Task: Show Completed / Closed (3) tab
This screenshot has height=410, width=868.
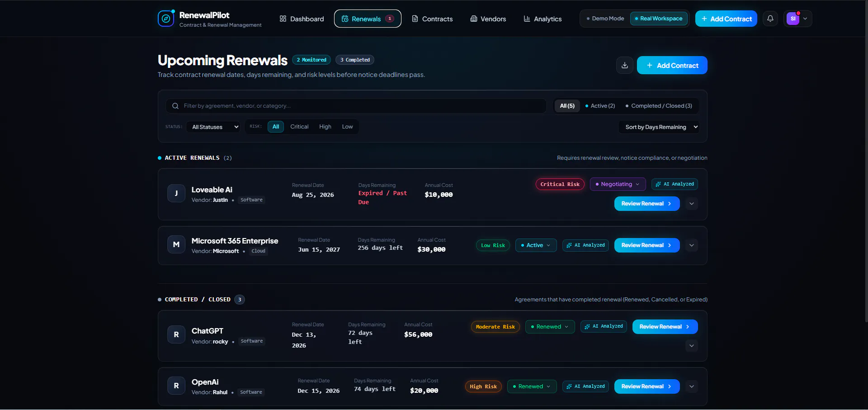Action: click(x=659, y=106)
